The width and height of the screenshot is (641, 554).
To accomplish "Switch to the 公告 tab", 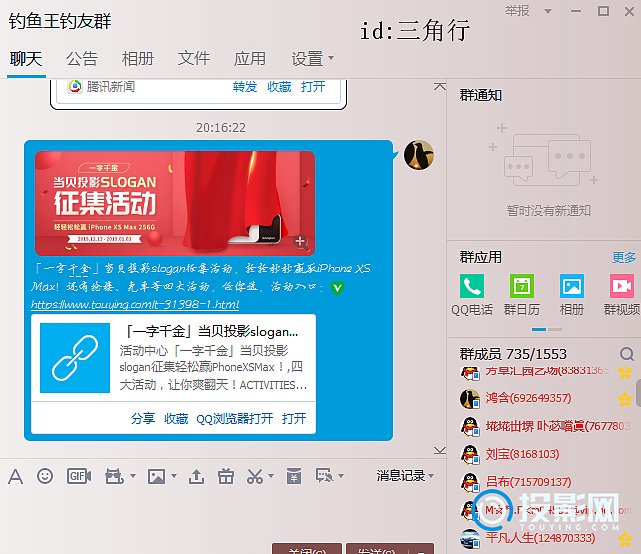I will pos(82,59).
